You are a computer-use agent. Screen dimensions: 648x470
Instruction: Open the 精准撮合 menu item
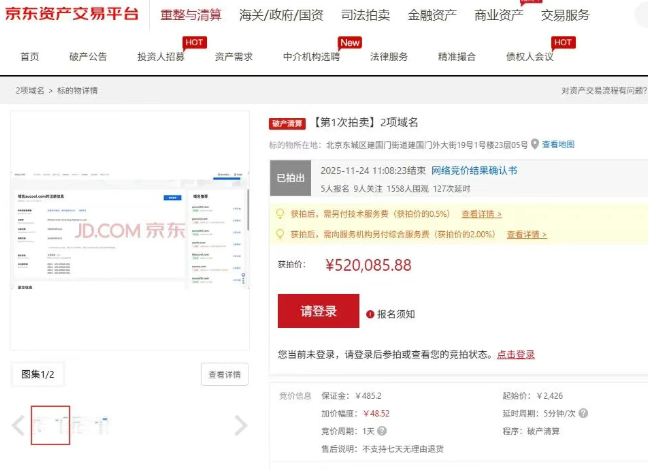[457, 57]
